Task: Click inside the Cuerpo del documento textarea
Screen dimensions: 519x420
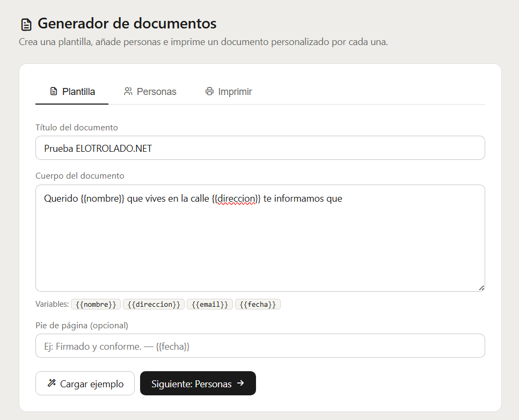Action: pos(260,238)
